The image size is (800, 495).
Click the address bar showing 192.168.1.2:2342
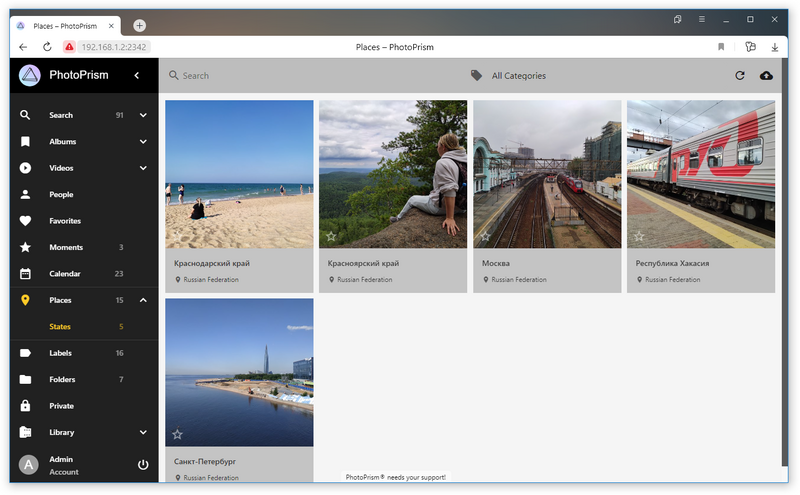(x=114, y=47)
